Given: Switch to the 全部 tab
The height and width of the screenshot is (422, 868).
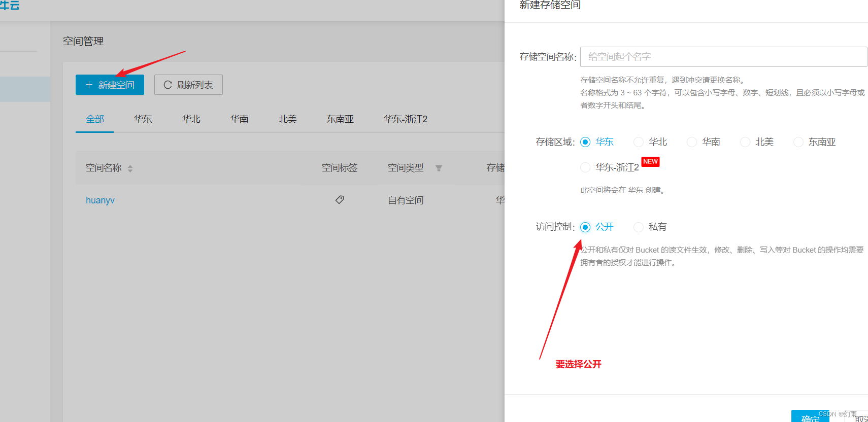Looking at the screenshot, I should [95, 119].
